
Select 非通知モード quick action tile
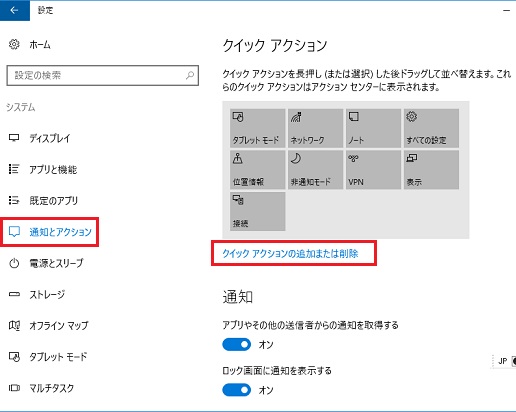point(315,170)
